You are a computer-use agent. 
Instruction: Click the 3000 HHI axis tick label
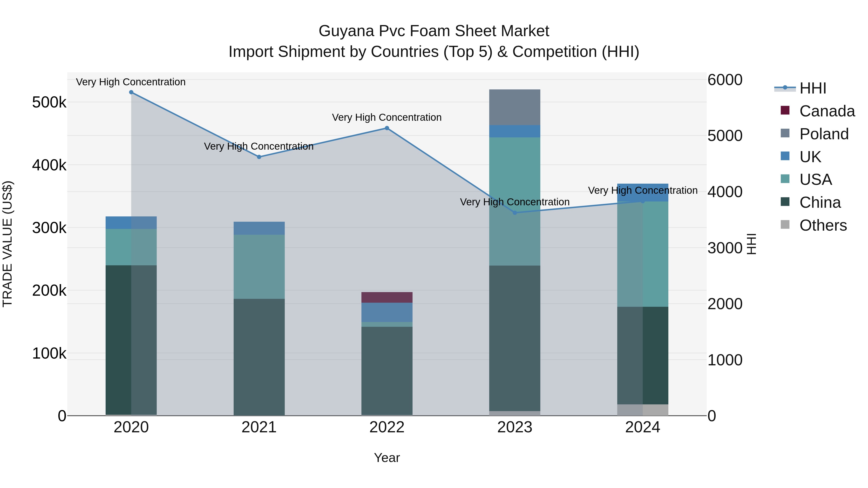[725, 248]
